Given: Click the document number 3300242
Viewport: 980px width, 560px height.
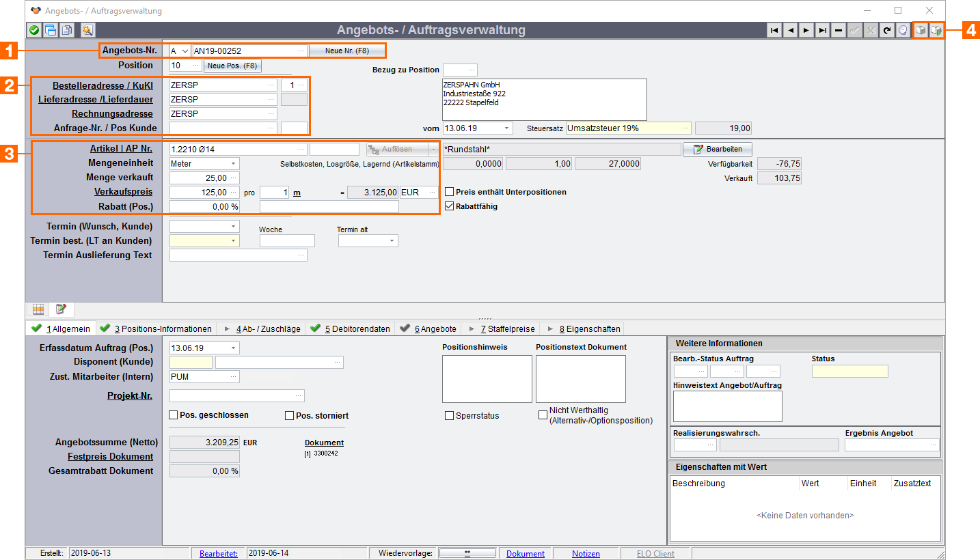Looking at the screenshot, I should (326, 453).
